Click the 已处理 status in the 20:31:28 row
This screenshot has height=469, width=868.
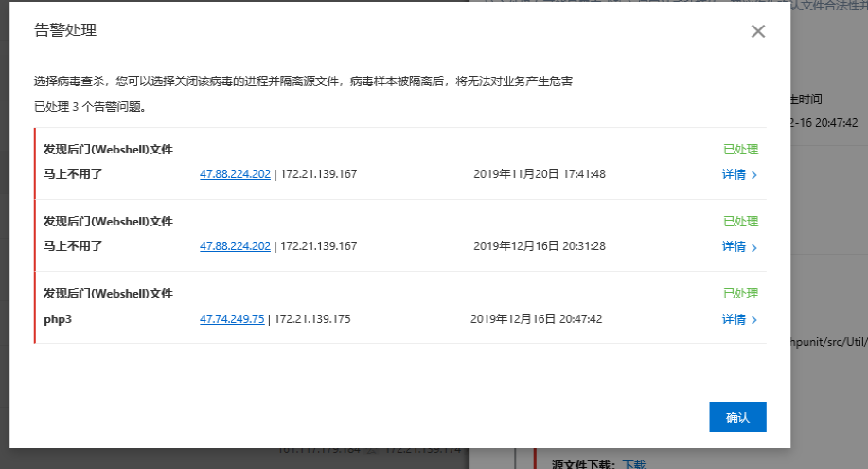[740, 221]
